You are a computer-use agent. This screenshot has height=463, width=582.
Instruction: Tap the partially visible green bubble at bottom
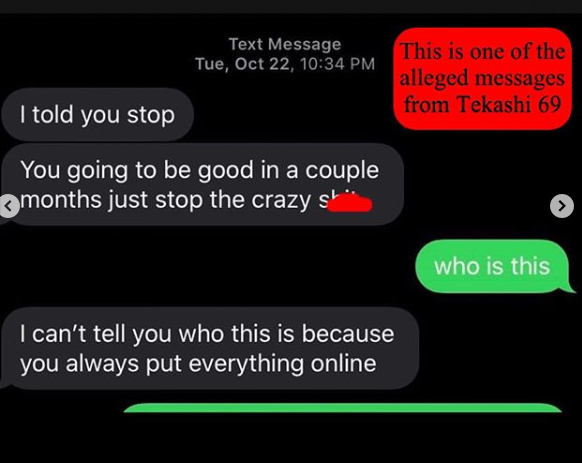tap(343, 408)
